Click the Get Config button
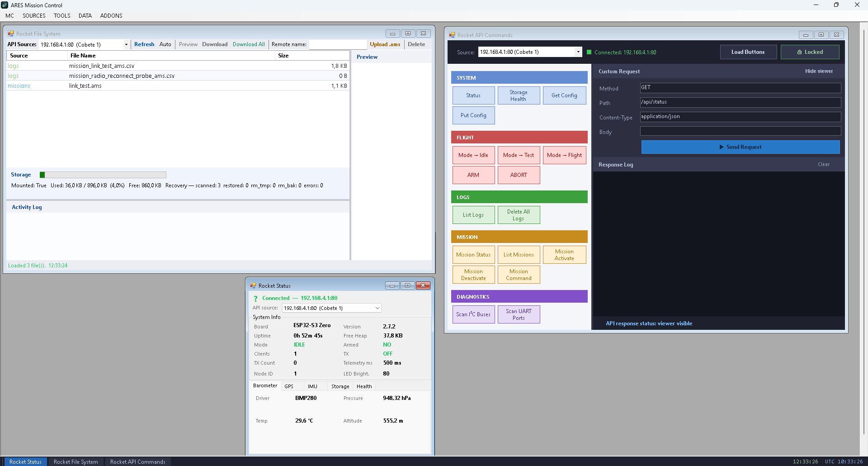Screen dimensions: 868x466 [x=564, y=95]
